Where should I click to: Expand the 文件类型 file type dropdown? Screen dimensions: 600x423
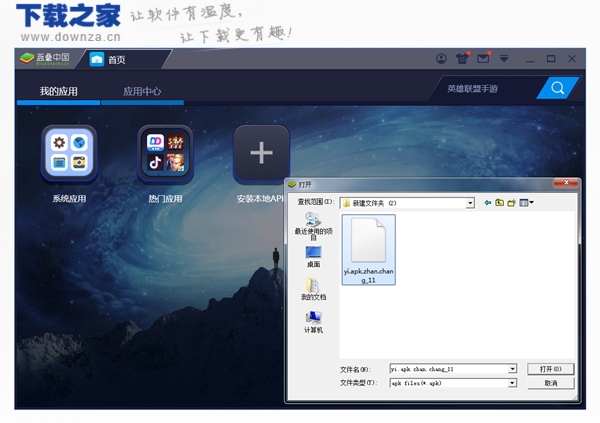(x=512, y=383)
